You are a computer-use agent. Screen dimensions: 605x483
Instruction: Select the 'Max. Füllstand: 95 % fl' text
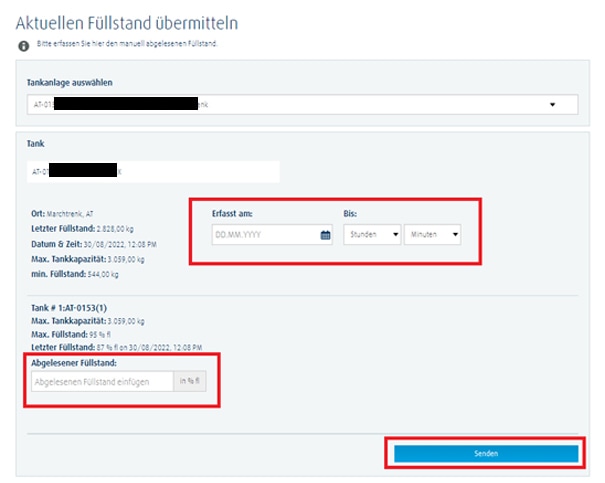tap(71, 334)
